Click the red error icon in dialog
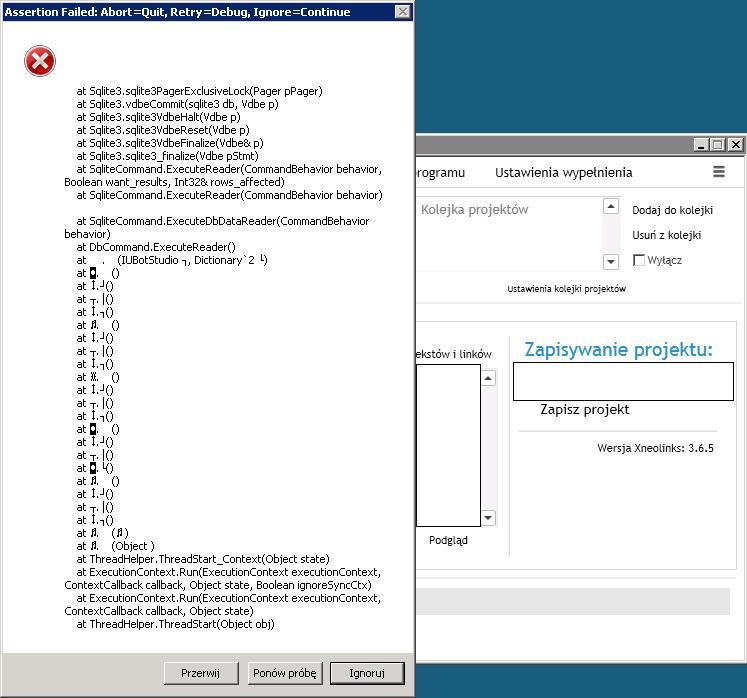The width and height of the screenshot is (747, 698). click(40, 61)
